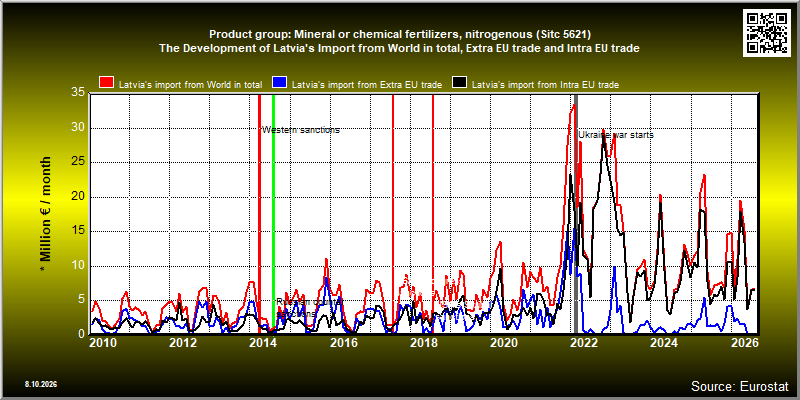Click the 8.10.2026 date stamp
Image resolution: width=800 pixels, height=400 pixels.
point(40,384)
